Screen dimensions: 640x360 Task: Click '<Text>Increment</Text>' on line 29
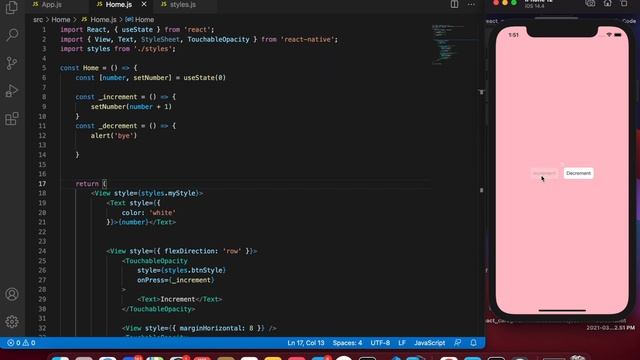coord(179,299)
